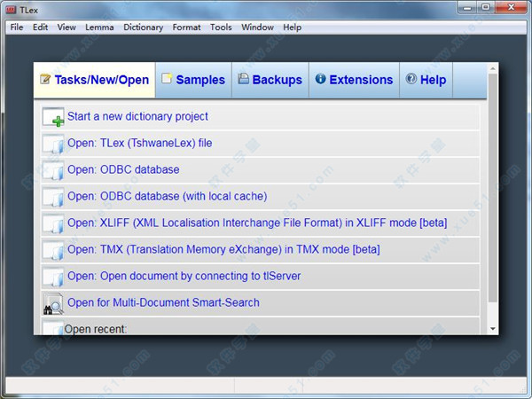Maximize the TLex window

[x=486, y=7]
